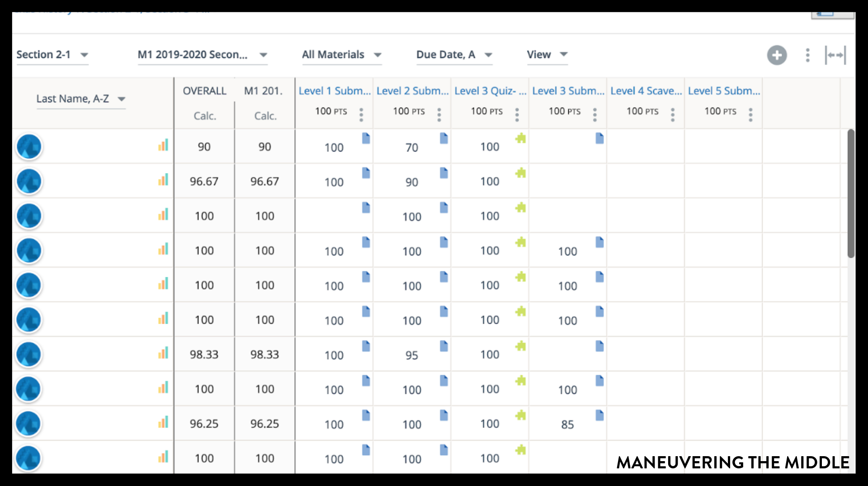This screenshot has height=486, width=868.
Task: Click the plus icon to add a grade item
Action: 777,55
